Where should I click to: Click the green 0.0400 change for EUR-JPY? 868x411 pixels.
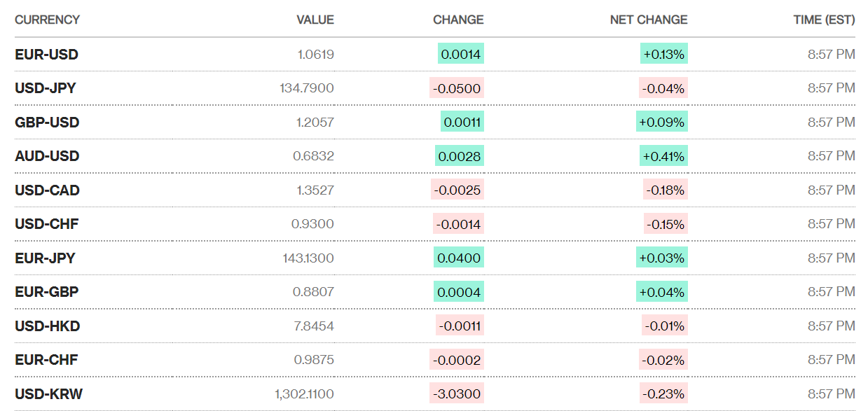coord(459,258)
